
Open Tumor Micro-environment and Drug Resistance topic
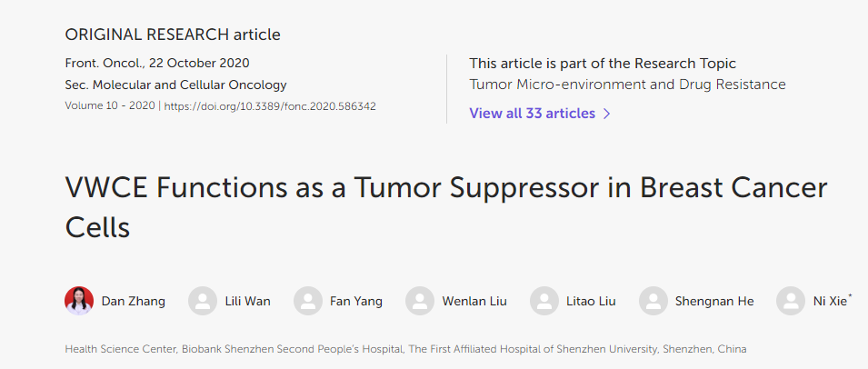click(x=627, y=85)
